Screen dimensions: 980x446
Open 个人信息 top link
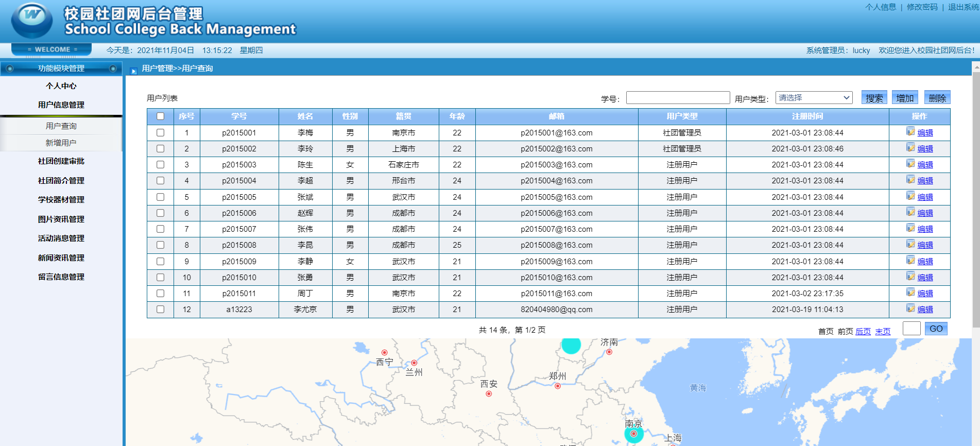coord(881,7)
